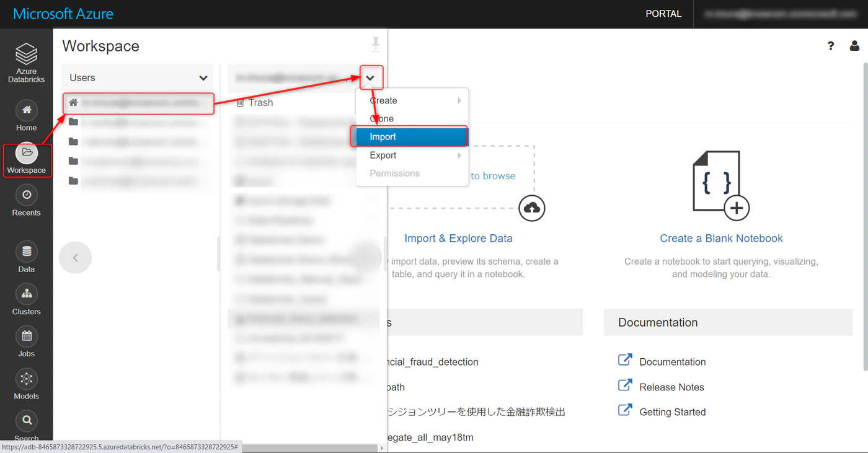Open the Data section in the sidebar
Screen dimensions: 868x453
26,257
